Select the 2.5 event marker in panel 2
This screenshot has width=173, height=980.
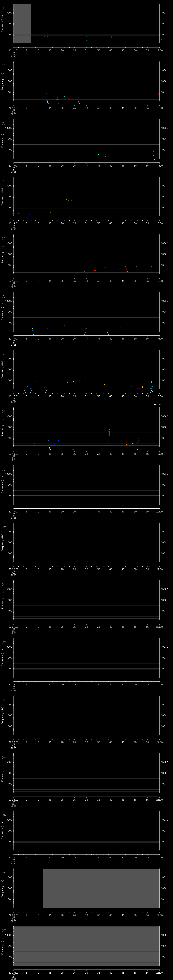(x=47, y=103)
